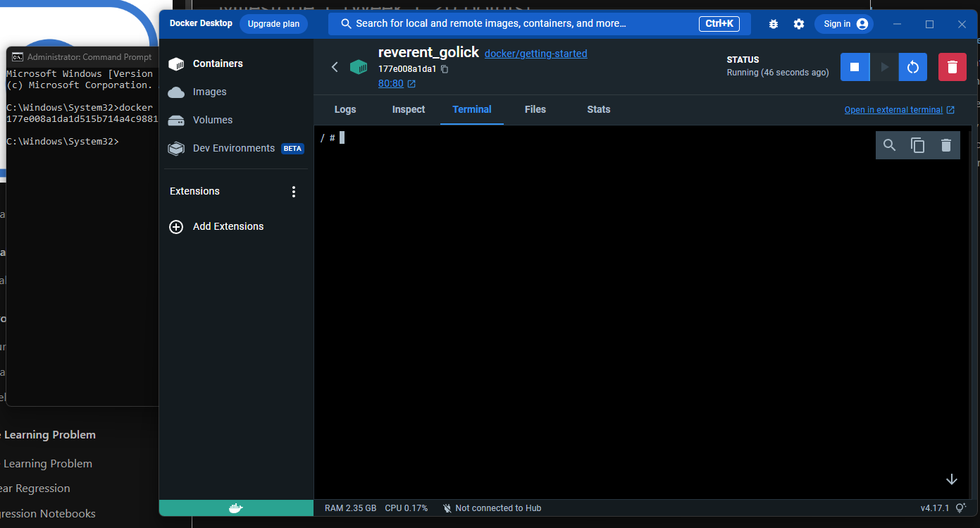The image size is (980, 528).
Task: Click Learning Problem heading in the background page
Action: pyautogui.click(x=49, y=435)
